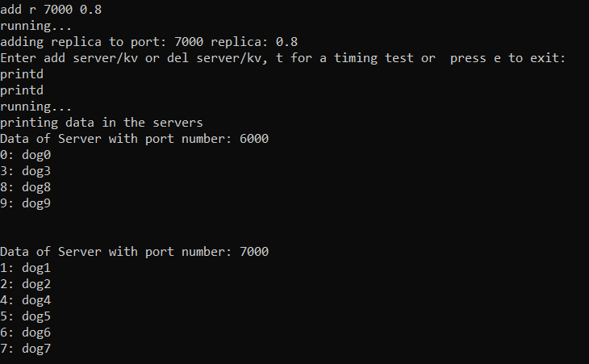Click the '5: dog5' entry

tap(25, 316)
